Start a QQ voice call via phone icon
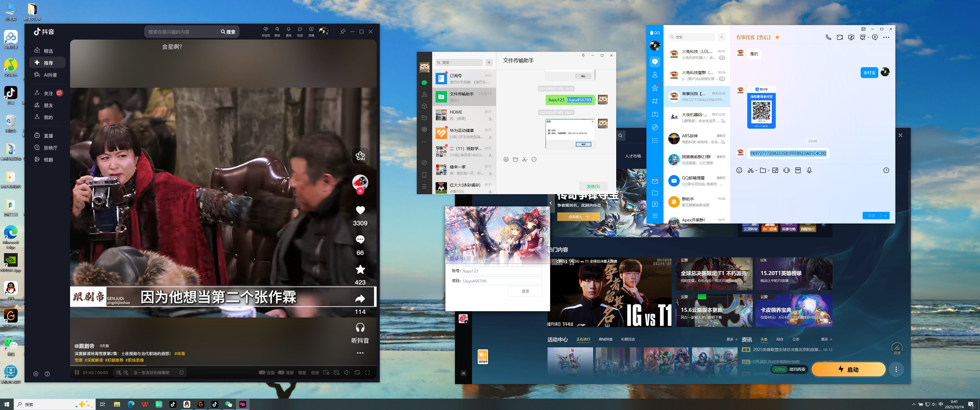 [x=828, y=37]
